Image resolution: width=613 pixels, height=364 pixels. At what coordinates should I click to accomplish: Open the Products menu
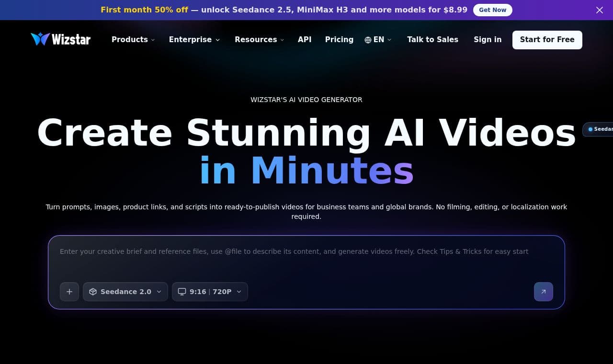coord(133,40)
